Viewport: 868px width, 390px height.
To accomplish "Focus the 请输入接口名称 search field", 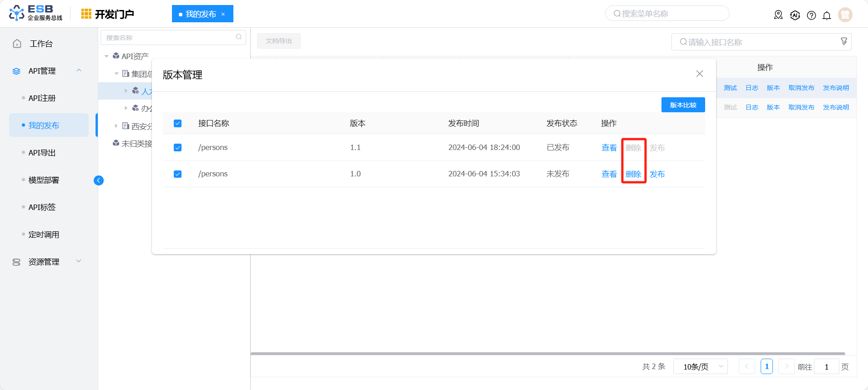I will coord(761,42).
